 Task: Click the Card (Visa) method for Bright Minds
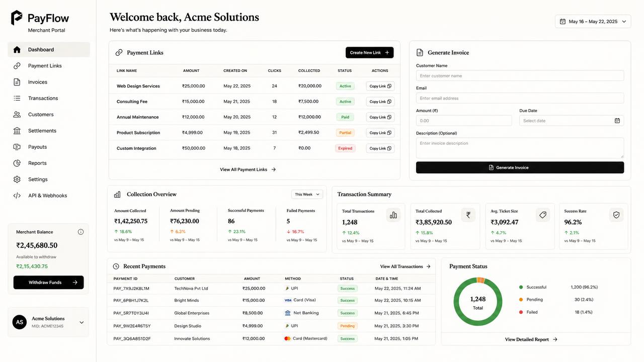tap(300, 300)
